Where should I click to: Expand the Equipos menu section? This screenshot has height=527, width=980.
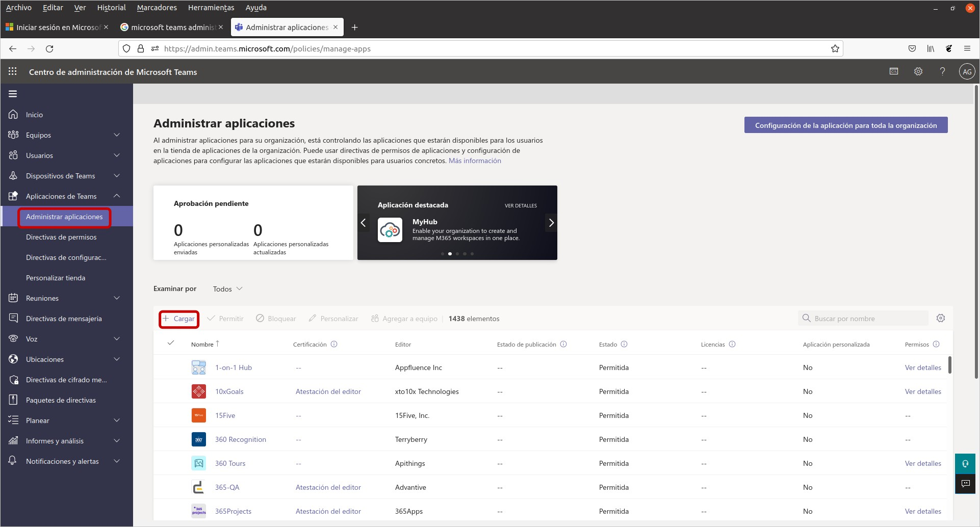pyautogui.click(x=117, y=135)
